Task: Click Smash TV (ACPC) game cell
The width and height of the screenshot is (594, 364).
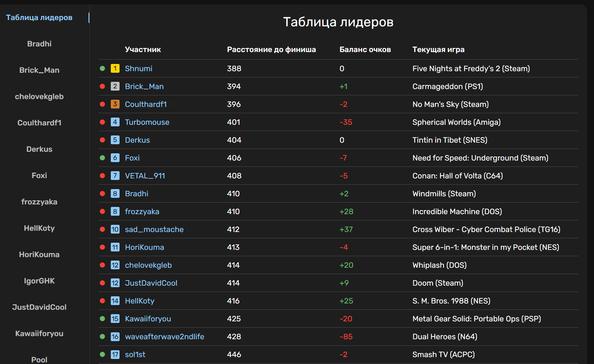Action: (x=443, y=354)
